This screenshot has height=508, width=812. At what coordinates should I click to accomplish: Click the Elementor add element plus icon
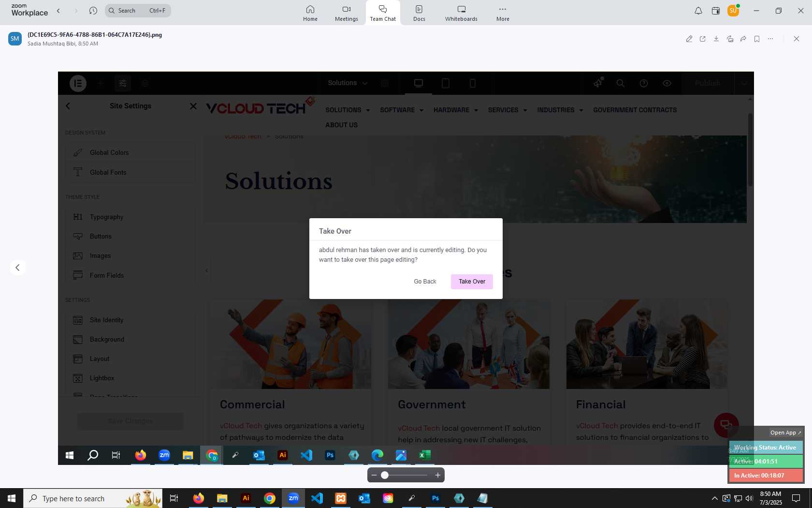pos(101,83)
